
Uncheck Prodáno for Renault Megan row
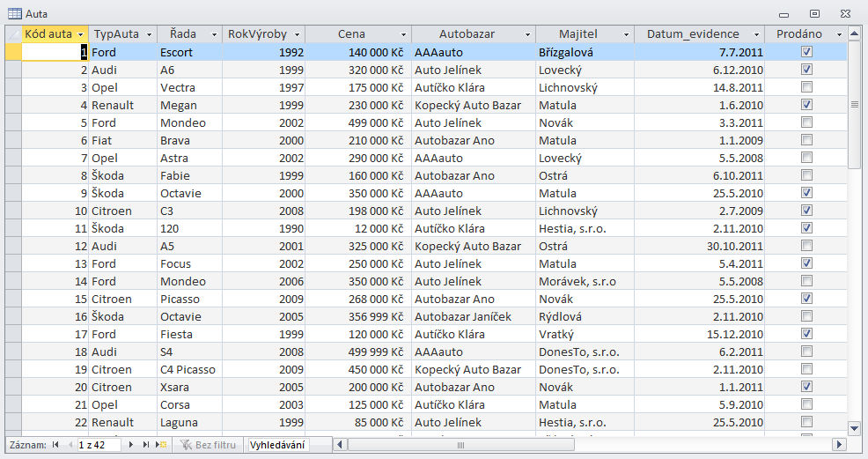pyautogui.click(x=806, y=105)
